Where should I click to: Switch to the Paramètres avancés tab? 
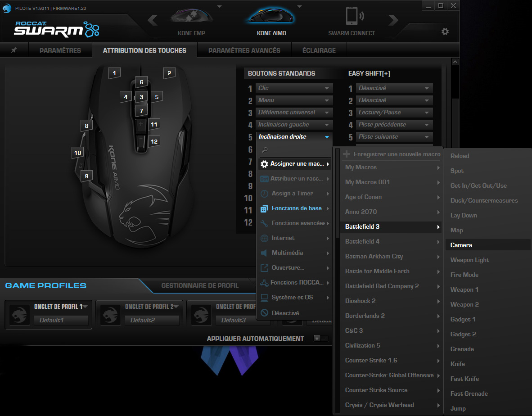[x=244, y=50]
